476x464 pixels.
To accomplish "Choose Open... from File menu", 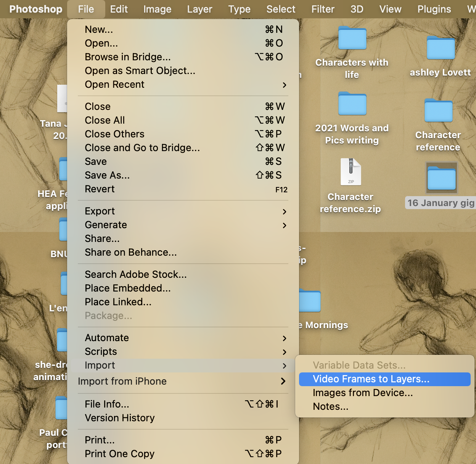I will click(x=183, y=43).
